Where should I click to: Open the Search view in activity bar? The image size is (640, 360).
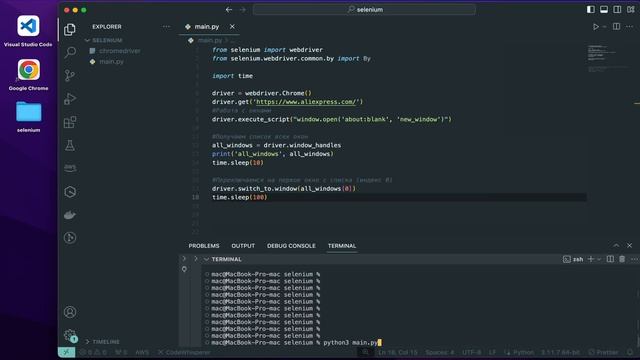click(x=70, y=52)
